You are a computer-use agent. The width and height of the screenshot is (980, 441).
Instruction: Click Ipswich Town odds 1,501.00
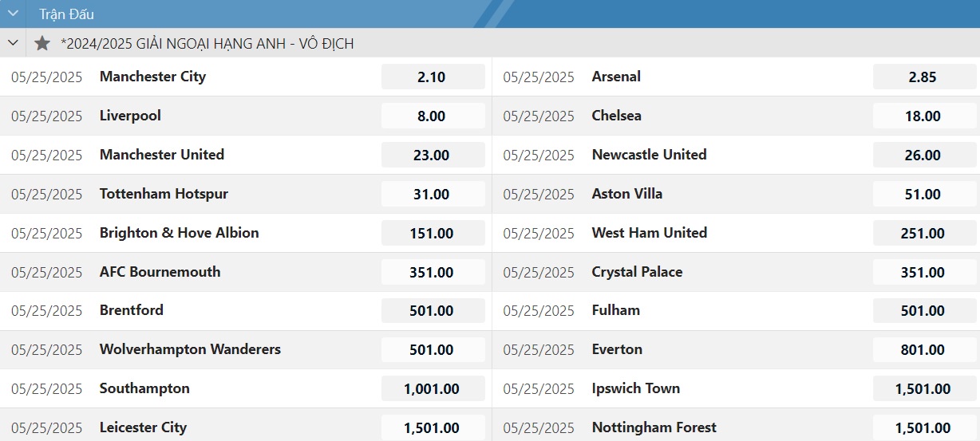[924, 389]
